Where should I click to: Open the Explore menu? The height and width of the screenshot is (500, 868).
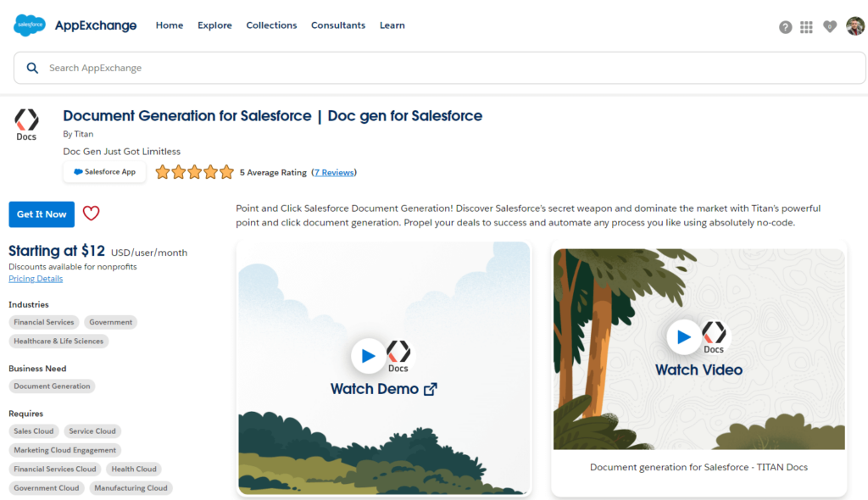[x=214, y=25]
